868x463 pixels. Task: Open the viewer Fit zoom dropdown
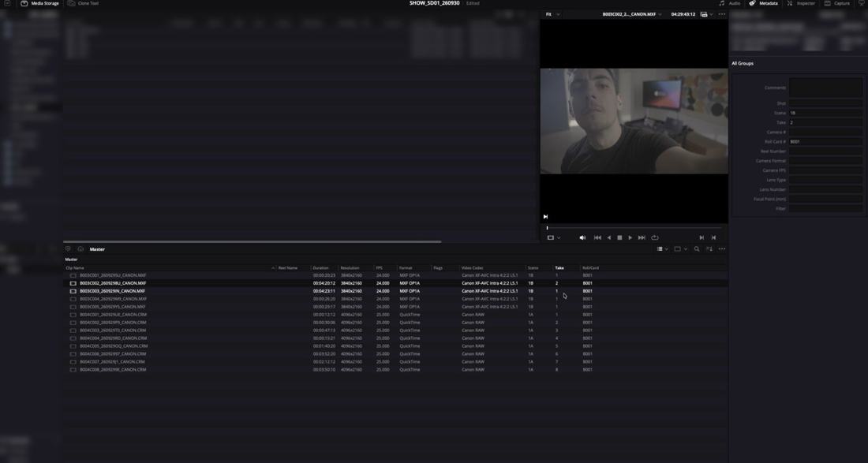click(552, 14)
